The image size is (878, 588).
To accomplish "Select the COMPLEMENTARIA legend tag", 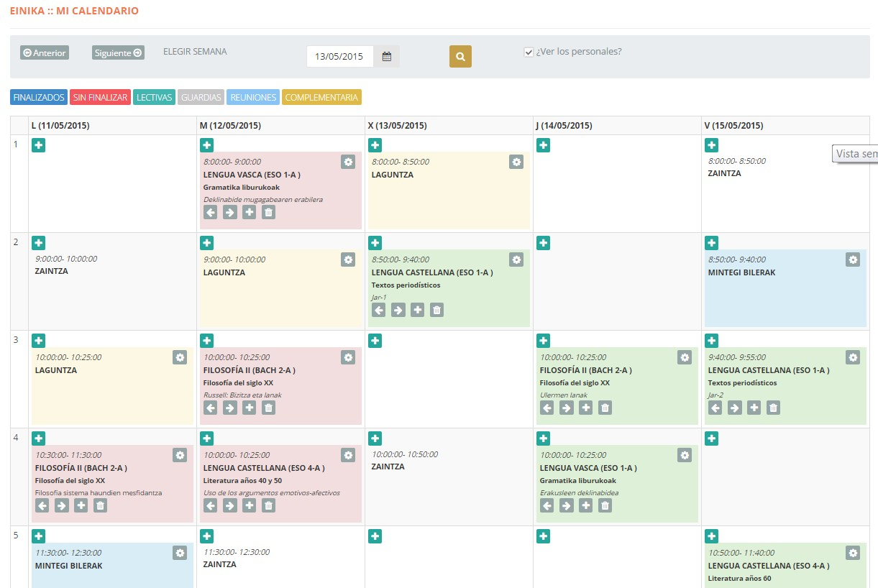I will (321, 97).
